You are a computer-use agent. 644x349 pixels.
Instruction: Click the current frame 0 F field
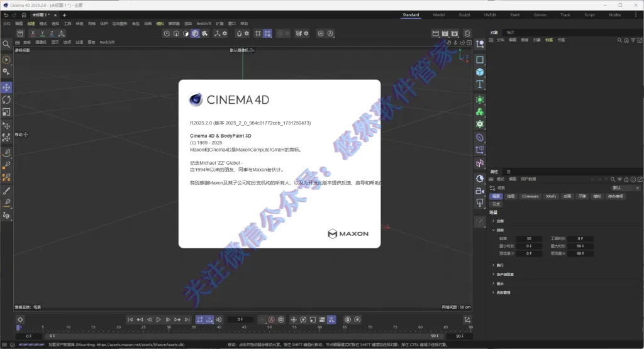point(240,319)
